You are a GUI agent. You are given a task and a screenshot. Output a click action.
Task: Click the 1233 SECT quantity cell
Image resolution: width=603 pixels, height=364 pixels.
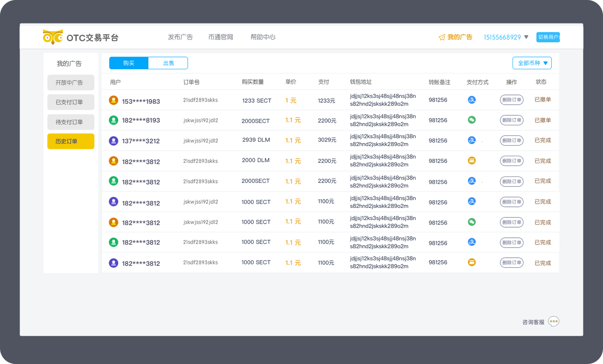point(256,101)
